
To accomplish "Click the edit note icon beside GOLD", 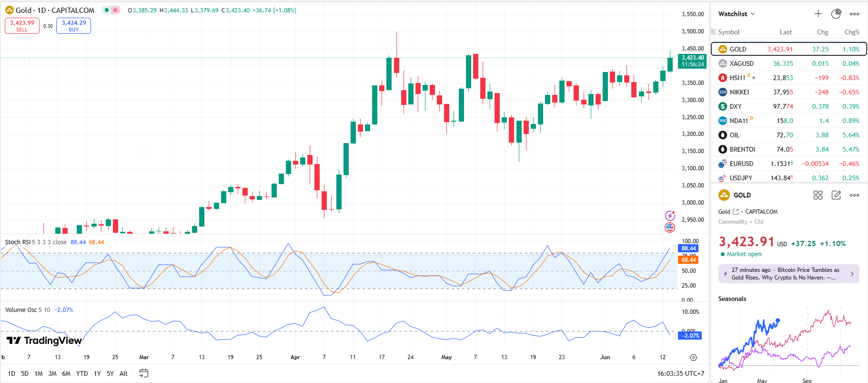I will 836,195.
